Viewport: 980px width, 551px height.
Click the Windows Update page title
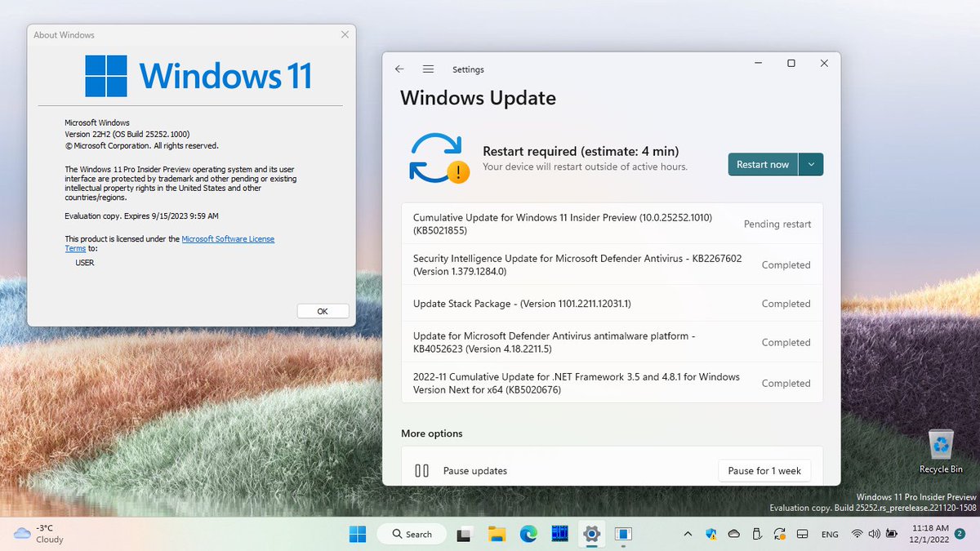[478, 98]
